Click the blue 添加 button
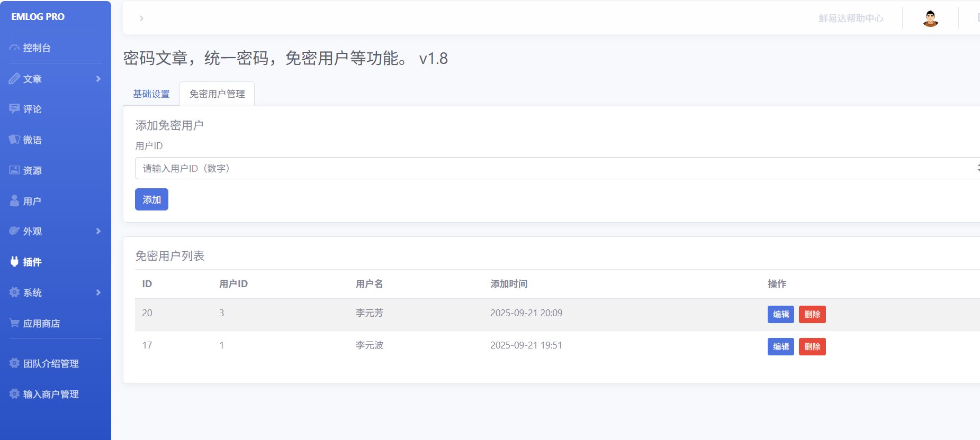This screenshot has width=980, height=440. (151, 199)
